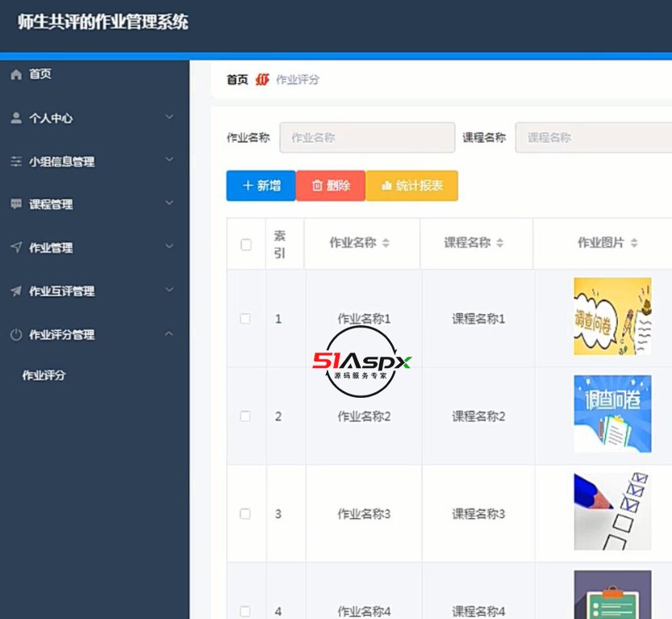Viewport: 672px width, 619px height.
Task: Click the 师生共评的作业管理系统 title
Action: pos(103,22)
